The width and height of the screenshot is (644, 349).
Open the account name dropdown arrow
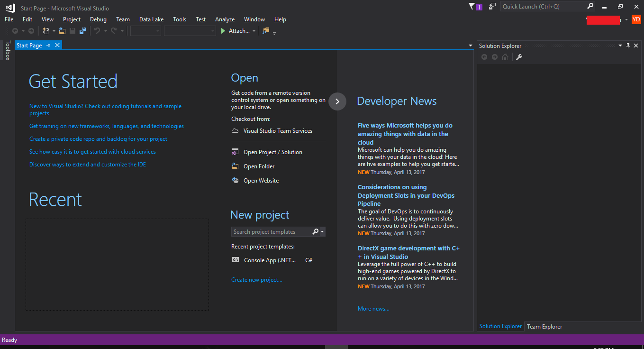(626, 19)
